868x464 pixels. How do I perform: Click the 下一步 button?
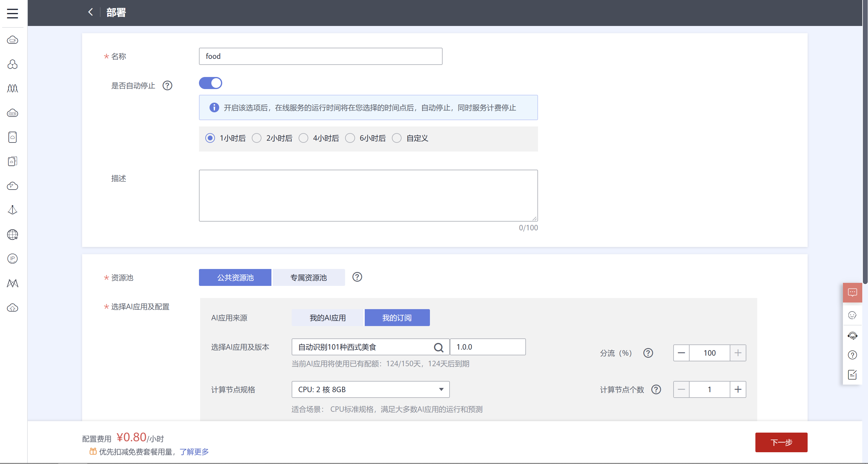pos(781,443)
